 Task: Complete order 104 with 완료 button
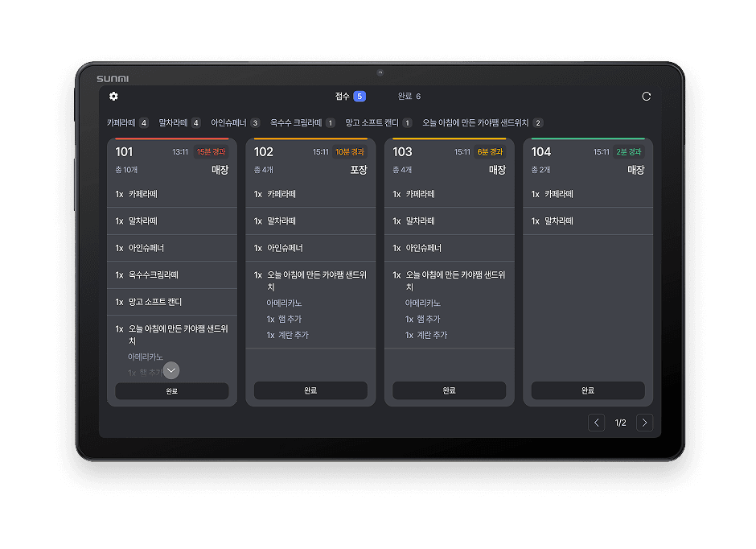588,390
